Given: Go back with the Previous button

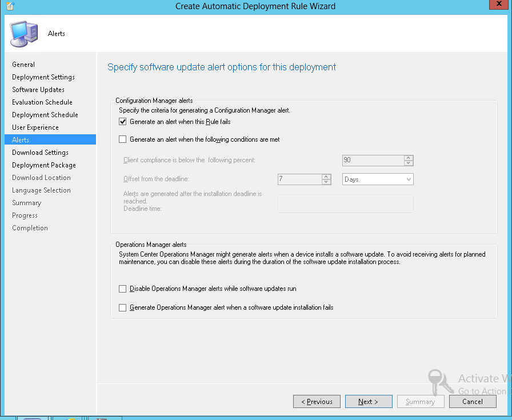Looking at the screenshot, I should [x=317, y=402].
